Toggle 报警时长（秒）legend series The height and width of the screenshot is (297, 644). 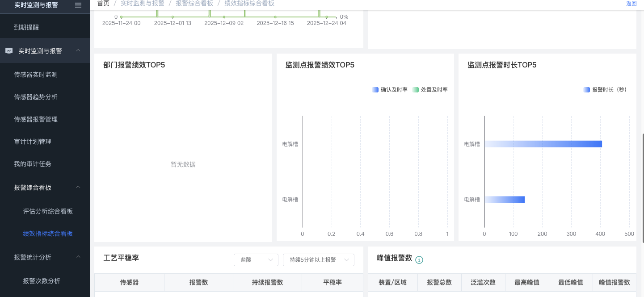tap(605, 90)
